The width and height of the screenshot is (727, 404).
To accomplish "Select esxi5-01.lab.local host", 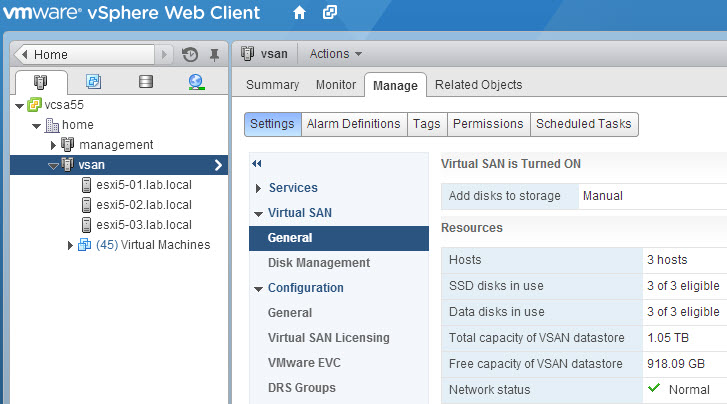I will (144, 185).
